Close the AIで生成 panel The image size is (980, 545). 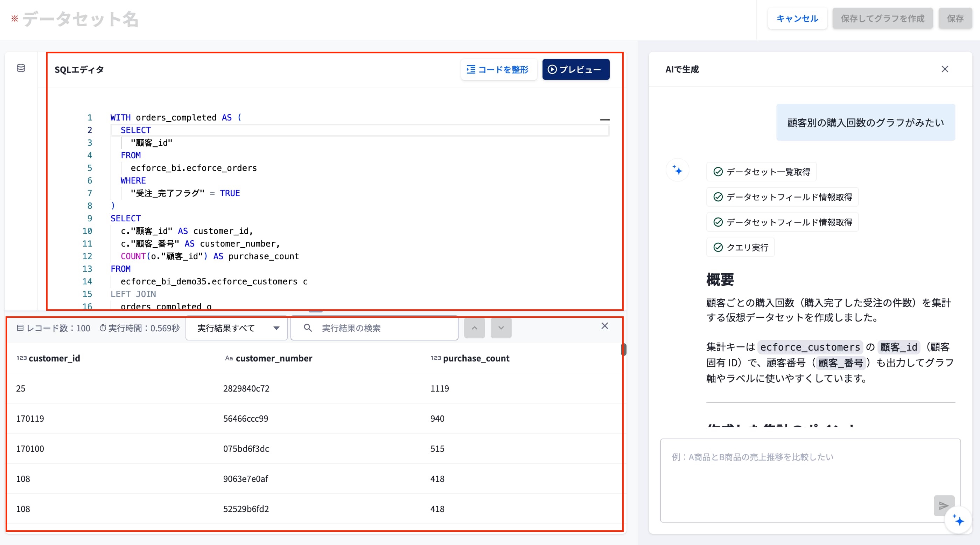pyautogui.click(x=945, y=69)
